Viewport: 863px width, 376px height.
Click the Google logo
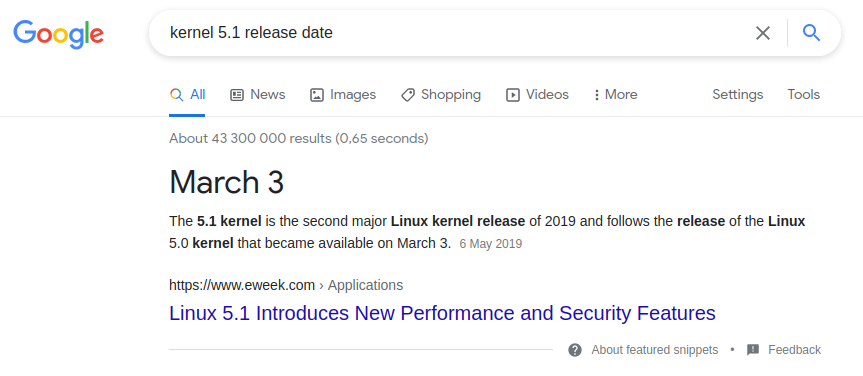click(x=59, y=34)
